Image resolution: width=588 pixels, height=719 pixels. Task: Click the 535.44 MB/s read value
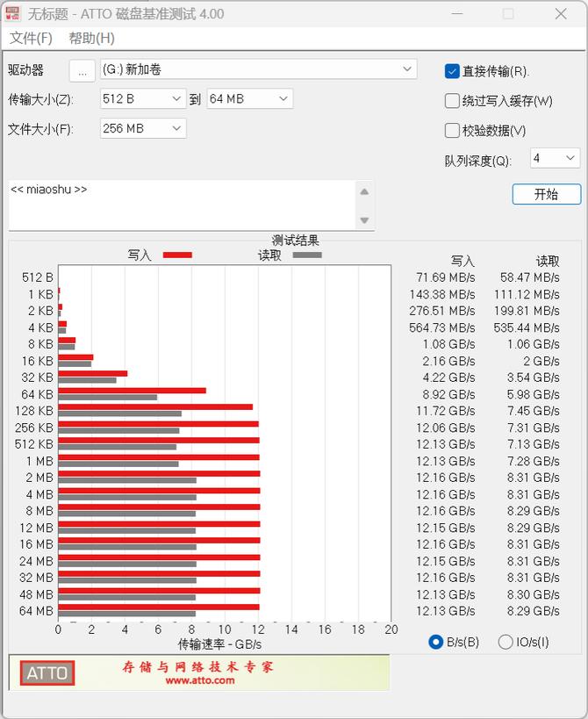click(x=527, y=327)
